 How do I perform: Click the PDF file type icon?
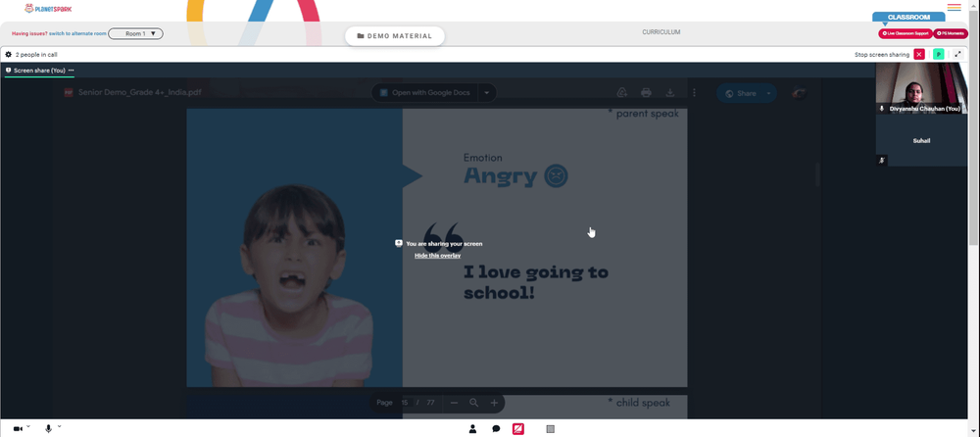69,92
